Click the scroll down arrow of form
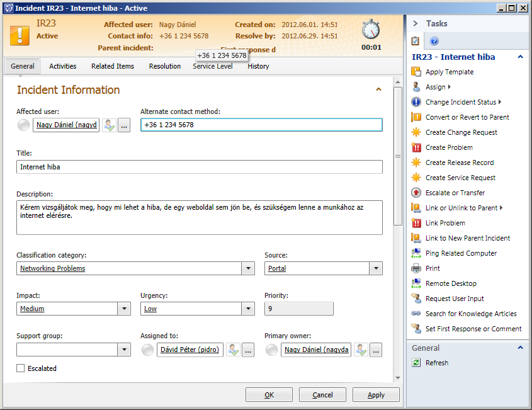This screenshot has height=410, width=532. [x=398, y=378]
